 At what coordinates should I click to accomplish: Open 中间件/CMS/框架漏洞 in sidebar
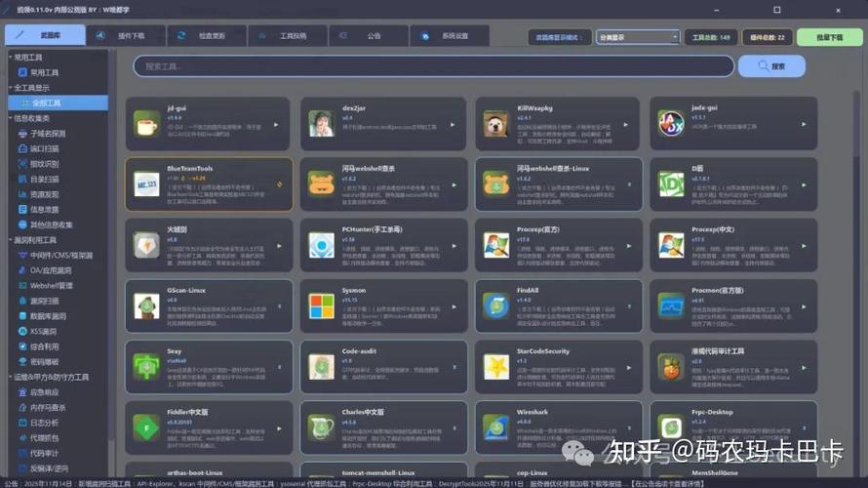[59, 255]
